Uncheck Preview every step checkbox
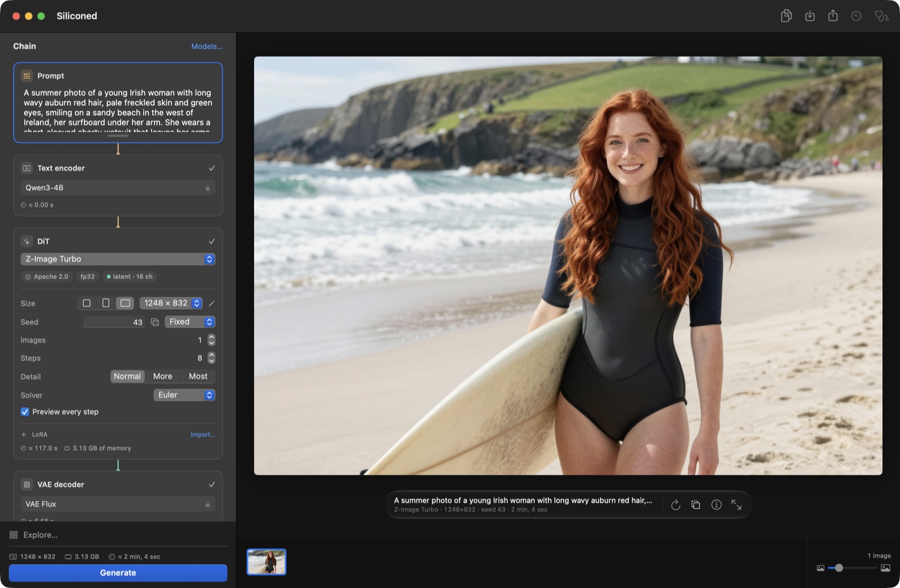Viewport: 900px width, 588px height. [25, 411]
